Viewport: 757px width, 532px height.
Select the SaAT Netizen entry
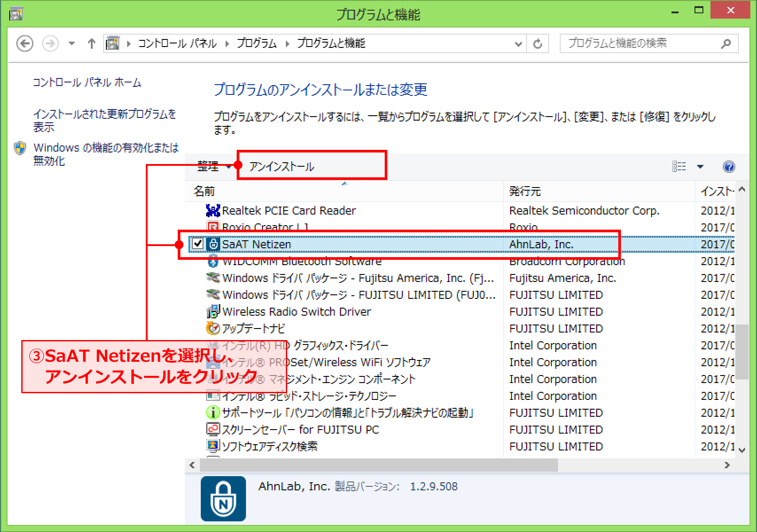tap(461, 244)
